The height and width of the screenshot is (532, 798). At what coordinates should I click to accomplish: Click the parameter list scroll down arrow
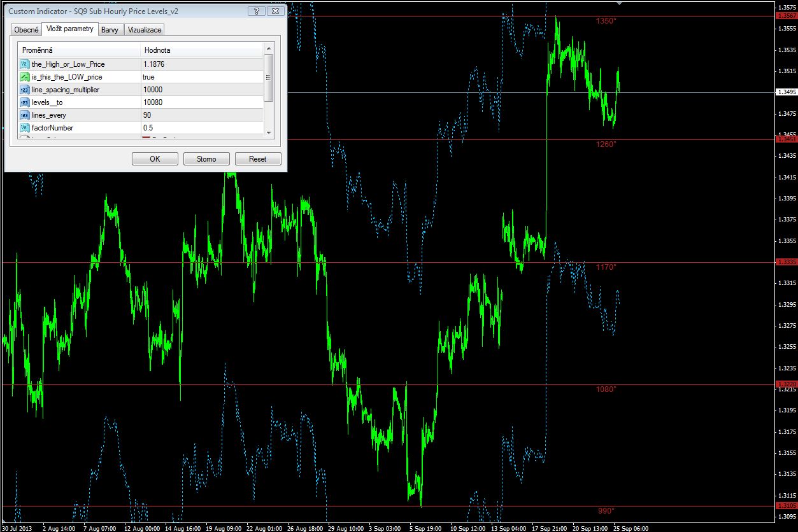(269, 132)
